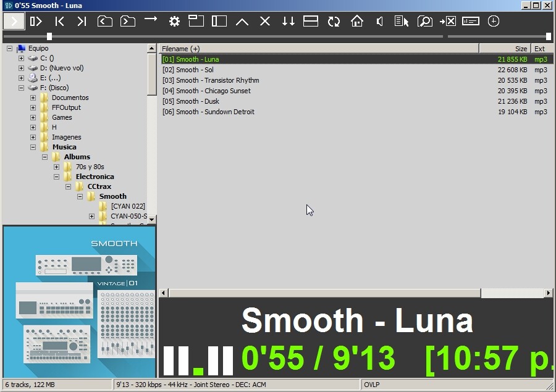Image resolution: width=556 pixels, height=392 pixels.
Task: Skip to the next track
Action: coord(82,21)
